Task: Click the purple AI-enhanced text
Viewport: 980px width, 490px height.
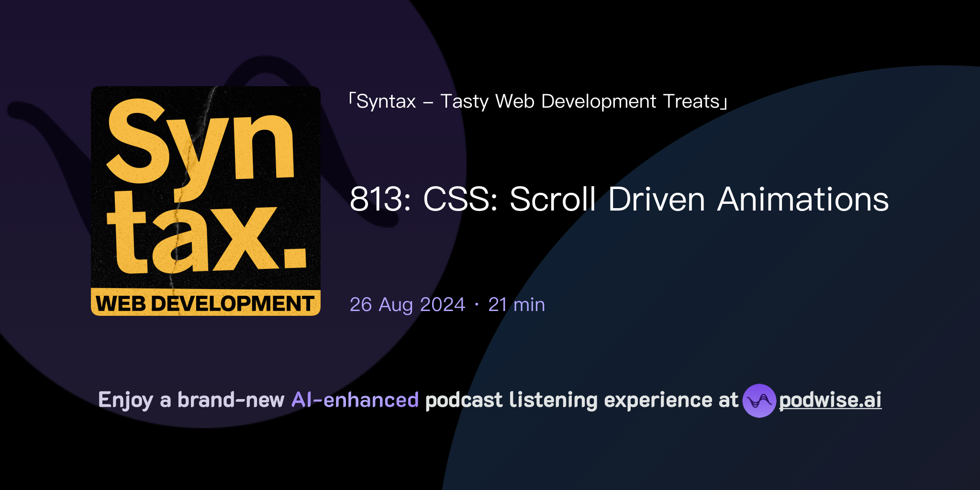Action: 355,400
